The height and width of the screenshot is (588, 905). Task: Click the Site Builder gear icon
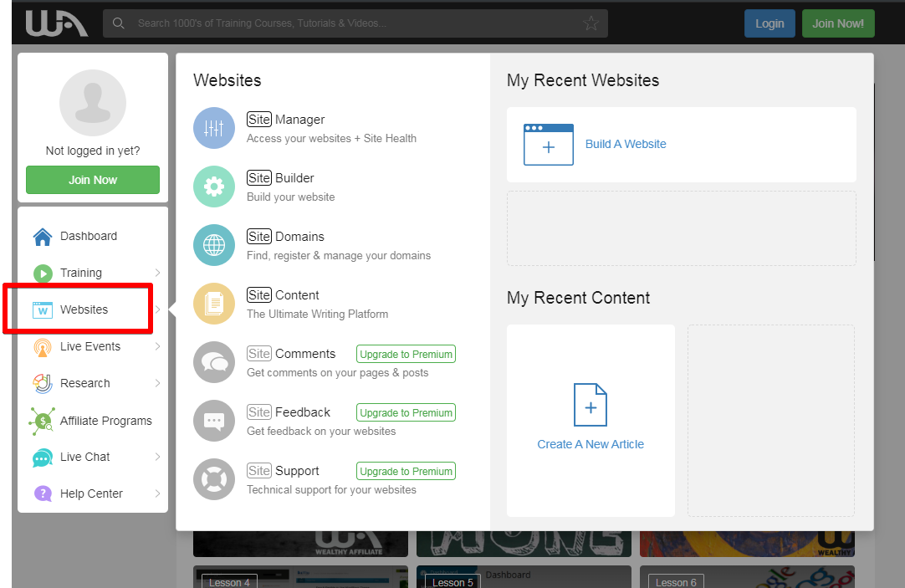click(214, 187)
